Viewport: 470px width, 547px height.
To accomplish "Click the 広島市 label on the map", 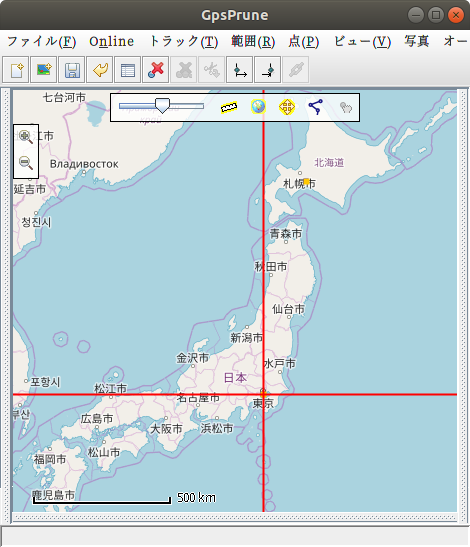I will click(x=97, y=419).
